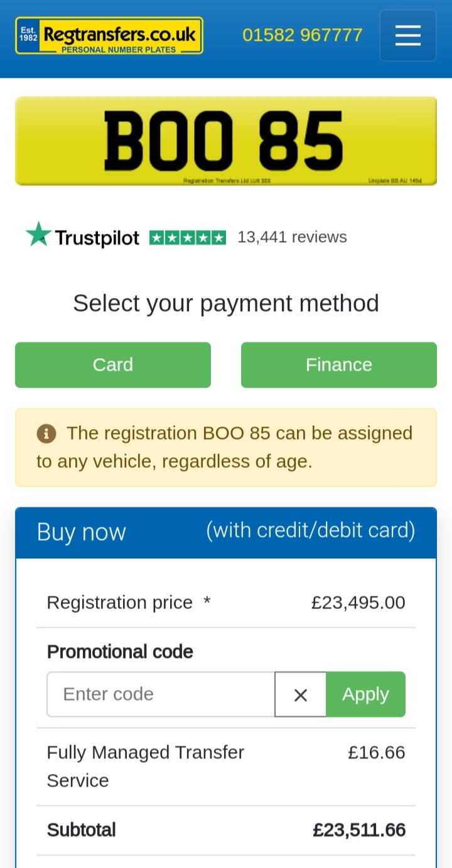
Task: Click the Buy now panel header
Action: 226,532
